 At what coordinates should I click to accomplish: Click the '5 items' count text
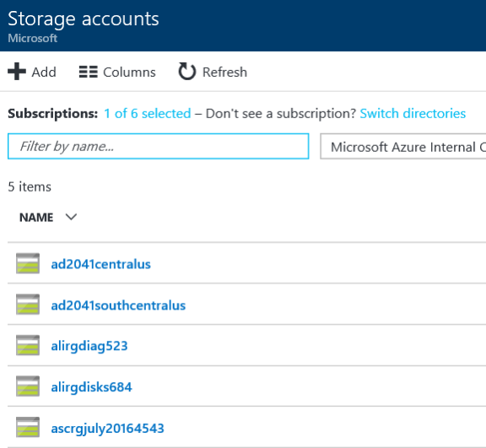(x=30, y=186)
